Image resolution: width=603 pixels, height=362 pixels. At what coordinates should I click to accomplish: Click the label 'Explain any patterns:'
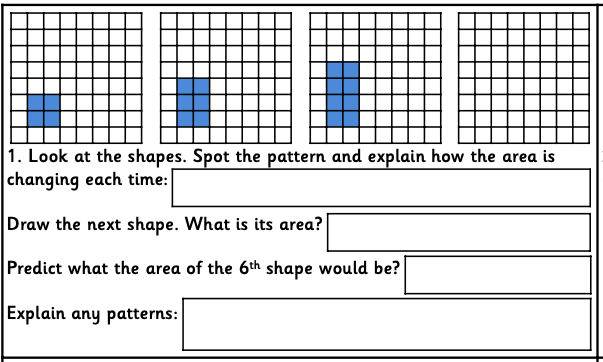[92, 314]
